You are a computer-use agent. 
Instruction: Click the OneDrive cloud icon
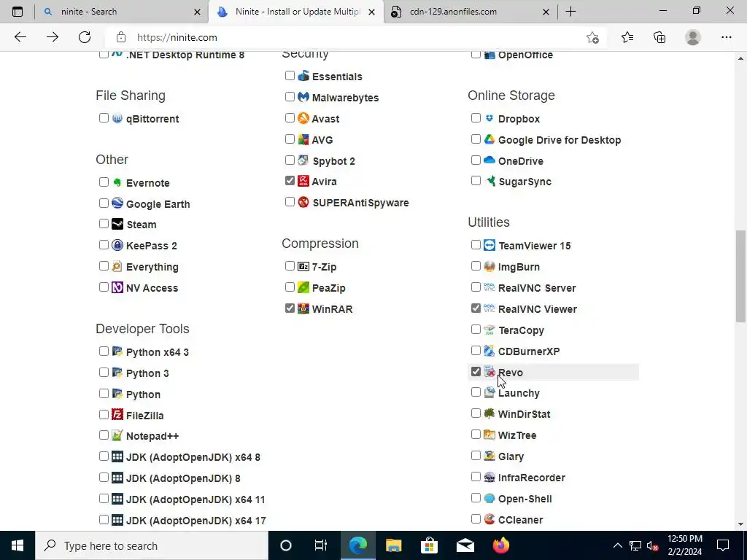[489, 160]
